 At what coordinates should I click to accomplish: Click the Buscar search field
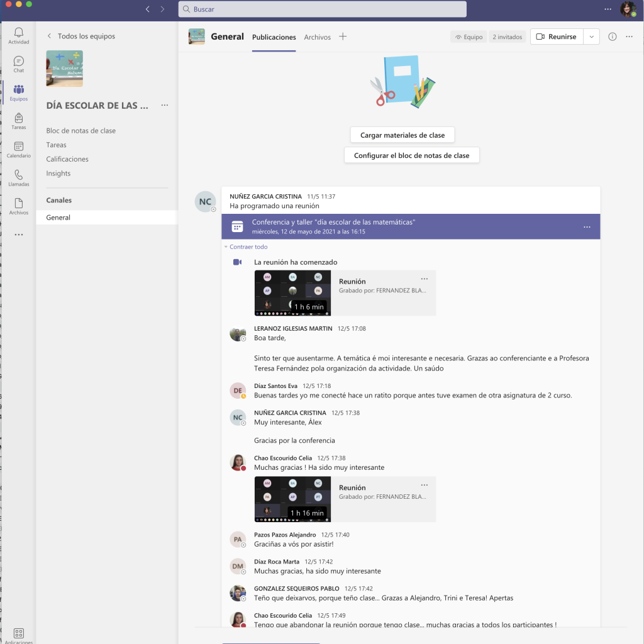coord(322,9)
